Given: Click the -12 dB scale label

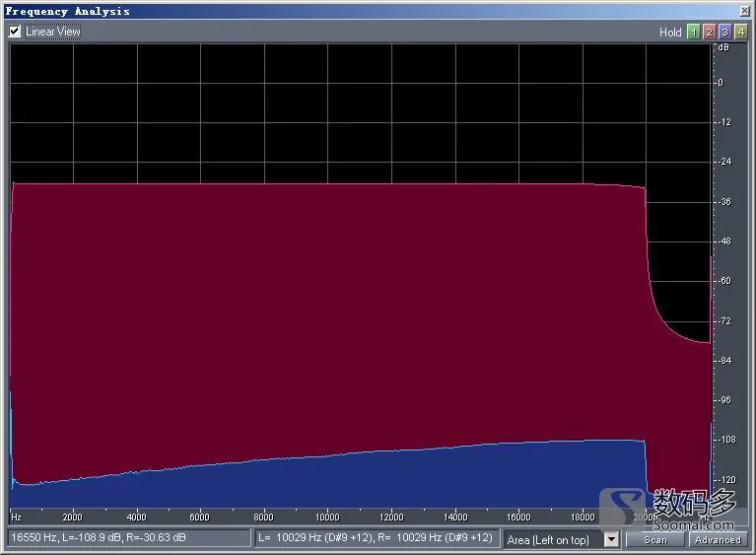Looking at the screenshot, I should coord(724,122).
